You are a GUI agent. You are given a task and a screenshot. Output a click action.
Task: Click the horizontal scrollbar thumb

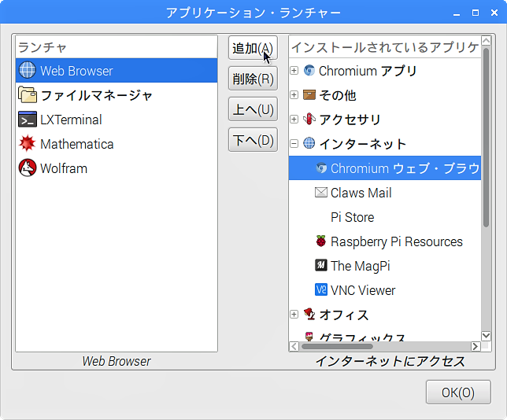pos(337,346)
